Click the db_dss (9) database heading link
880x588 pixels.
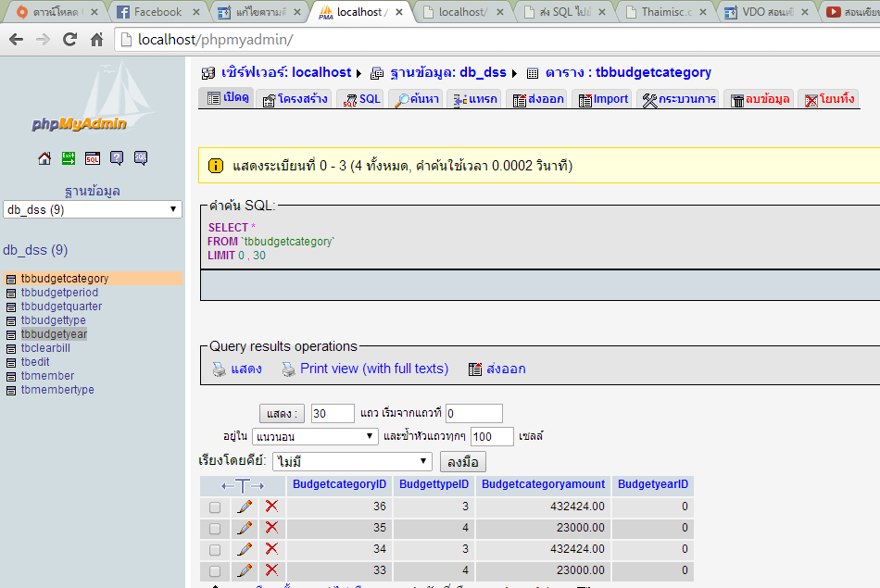[x=35, y=250]
